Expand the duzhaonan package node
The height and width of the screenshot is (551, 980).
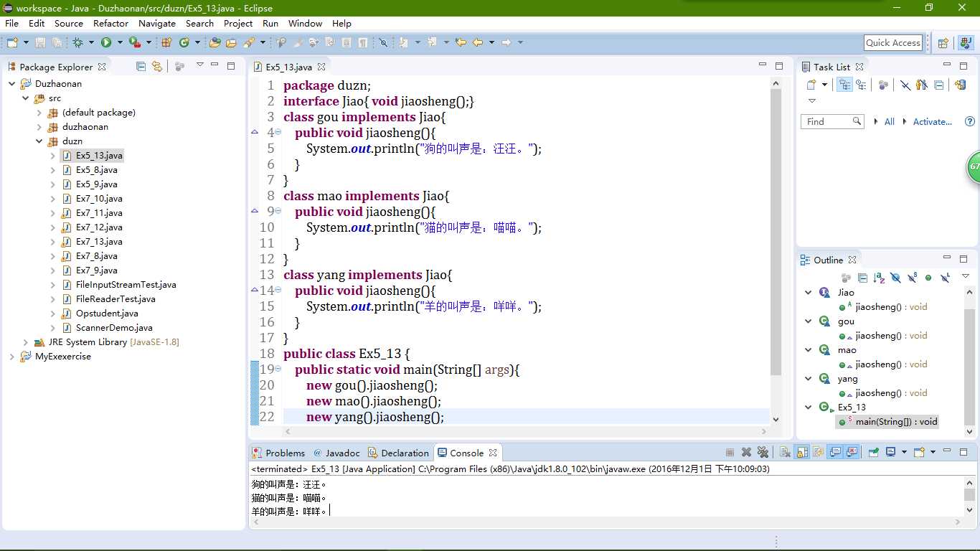click(39, 127)
